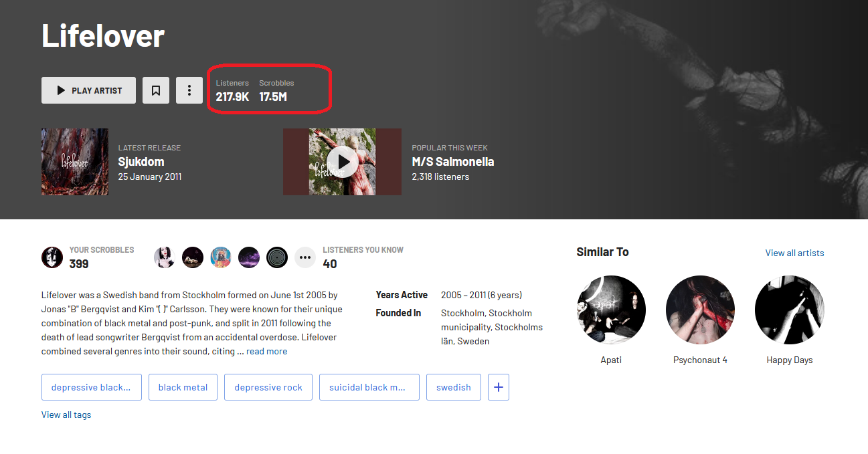Open your own profile avatar beside scrobbles
The height and width of the screenshot is (454, 868).
click(x=52, y=257)
